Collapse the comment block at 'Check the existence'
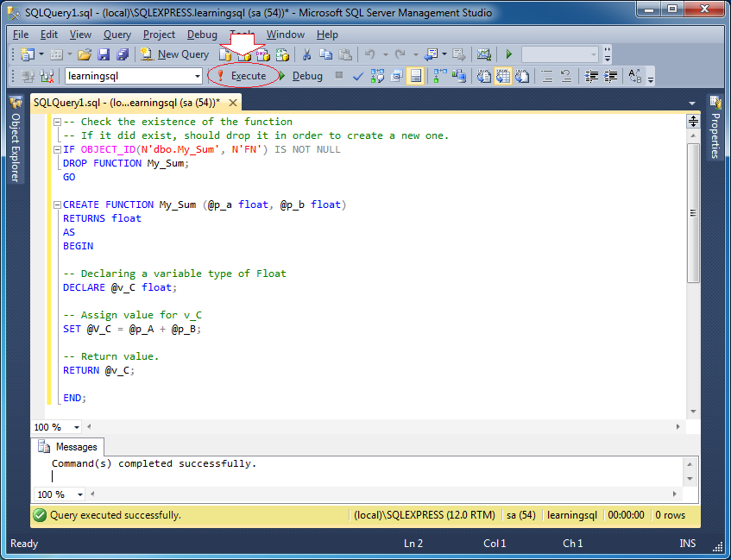 [x=57, y=123]
